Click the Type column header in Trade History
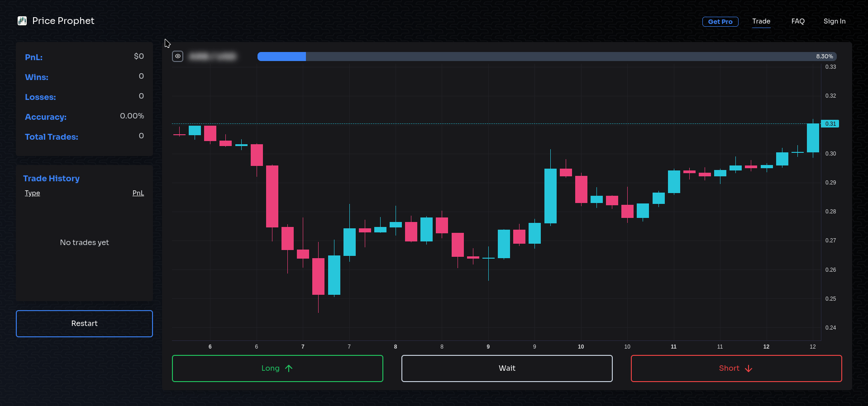The image size is (868, 406). pyautogui.click(x=32, y=193)
